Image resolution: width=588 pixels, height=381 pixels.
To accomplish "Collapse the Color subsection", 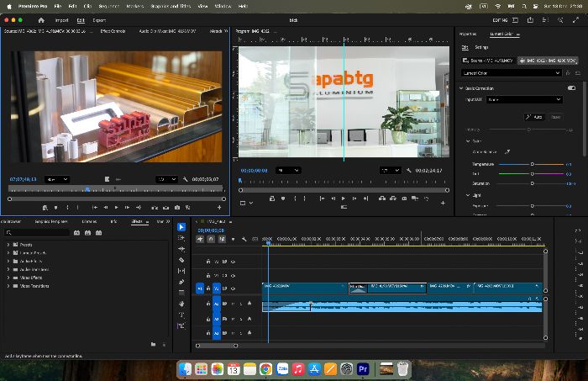I will (468, 141).
